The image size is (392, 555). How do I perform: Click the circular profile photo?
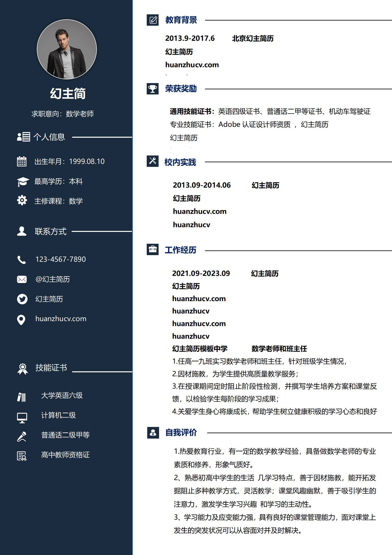point(67,49)
